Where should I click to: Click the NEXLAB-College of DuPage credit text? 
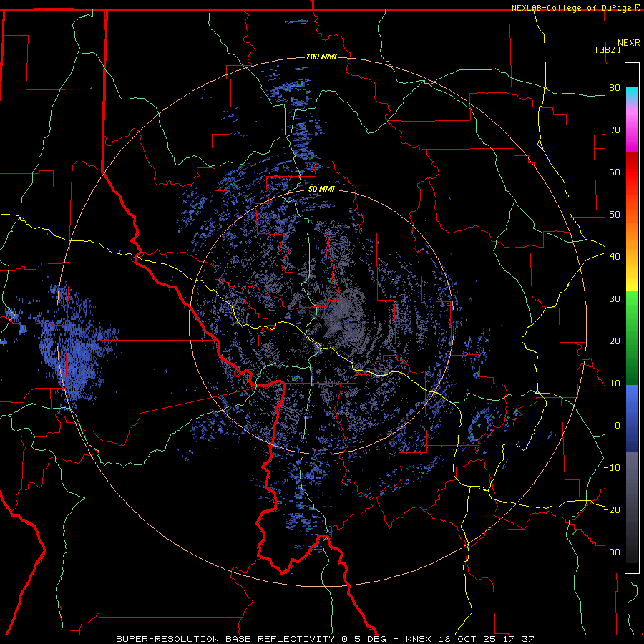(575, 8)
